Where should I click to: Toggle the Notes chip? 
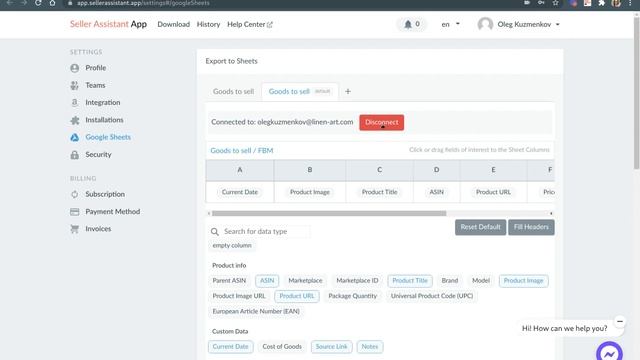pyautogui.click(x=370, y=347)
